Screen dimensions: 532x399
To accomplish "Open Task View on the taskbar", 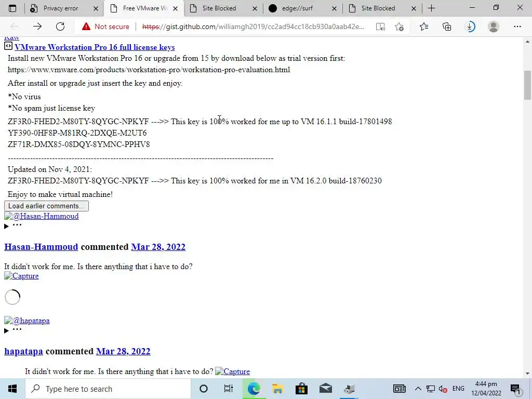I will click(x=229, y=389).
